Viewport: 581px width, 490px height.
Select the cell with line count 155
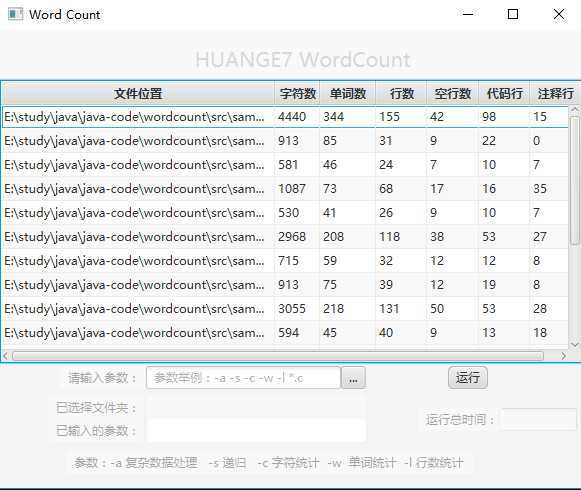coord(401,117)
